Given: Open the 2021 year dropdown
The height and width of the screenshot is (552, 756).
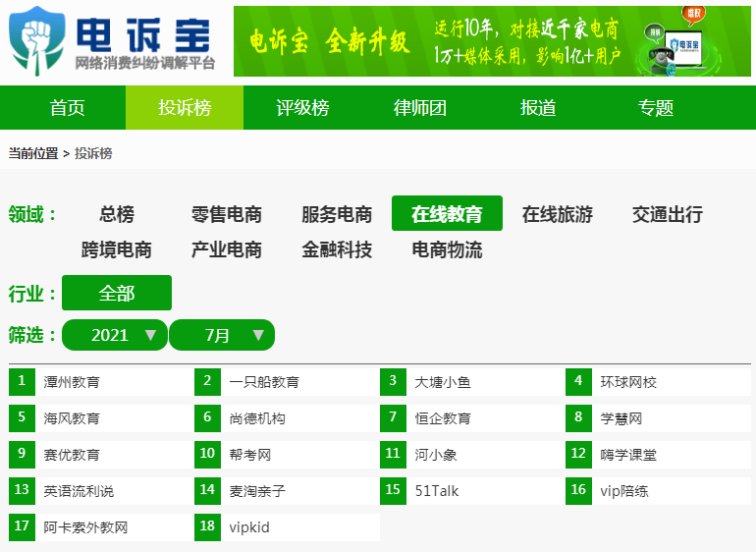Looking at the screenshot, I should [115, 335].
